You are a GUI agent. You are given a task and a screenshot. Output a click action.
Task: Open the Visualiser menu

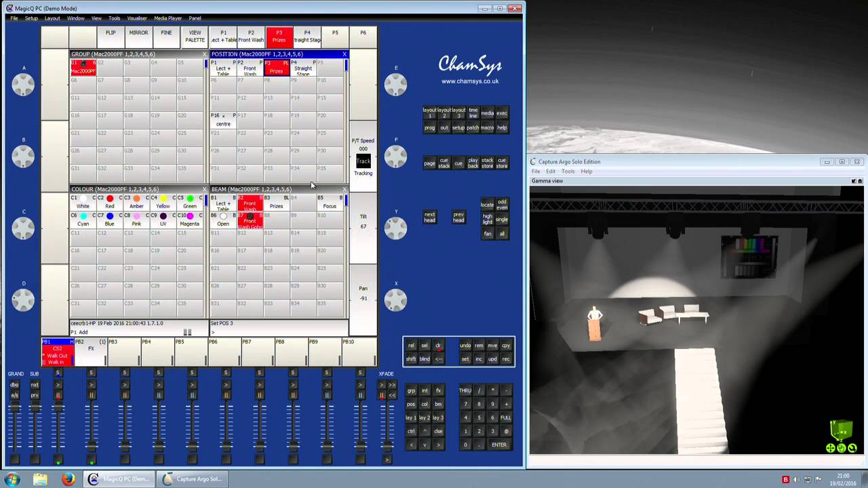click(137, 18)
